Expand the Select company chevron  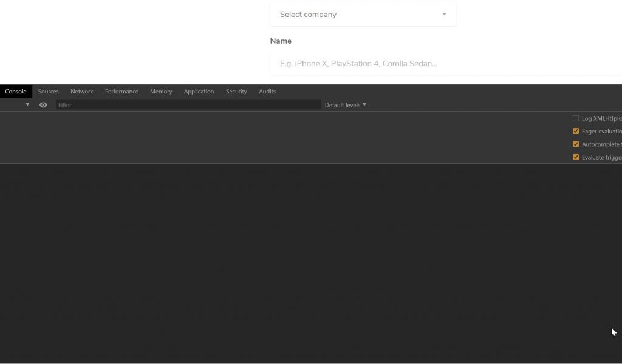click(x=443, y=14)
